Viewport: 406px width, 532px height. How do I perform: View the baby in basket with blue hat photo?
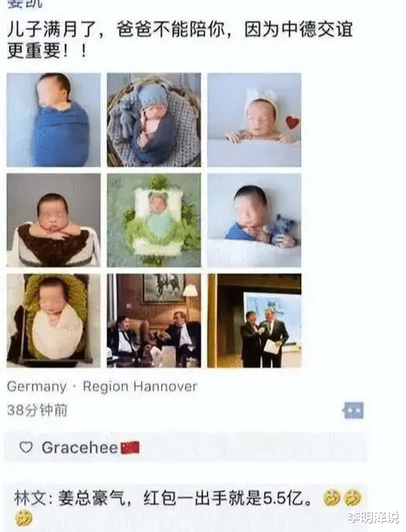tap(154, 120)
